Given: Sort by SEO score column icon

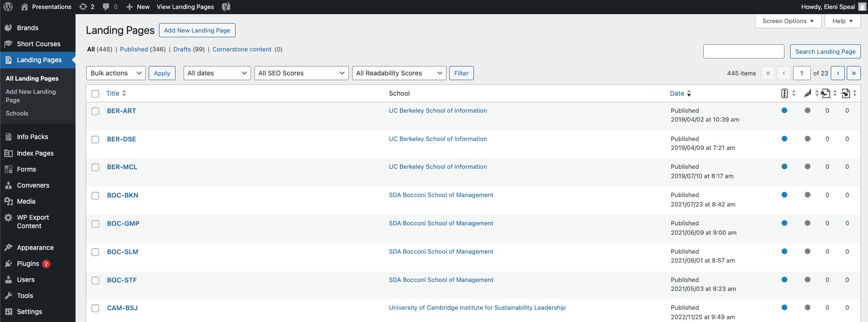Looking at the screenshot, I should click(x=784, y=93).
